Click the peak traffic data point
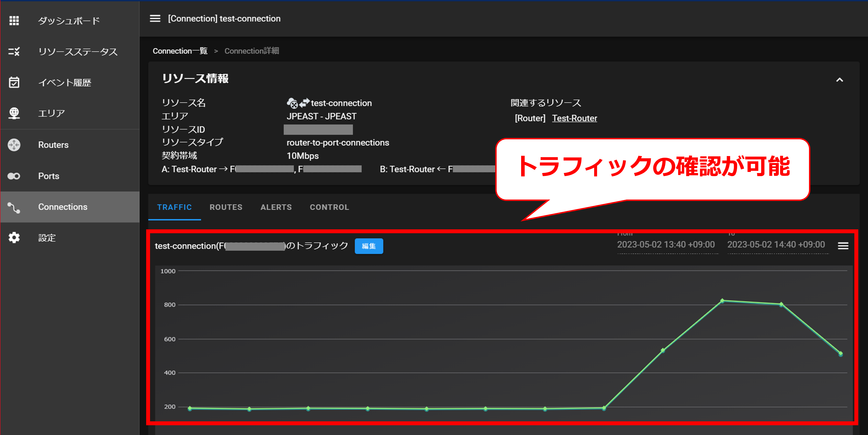868x435 pixels. [722, 300]
